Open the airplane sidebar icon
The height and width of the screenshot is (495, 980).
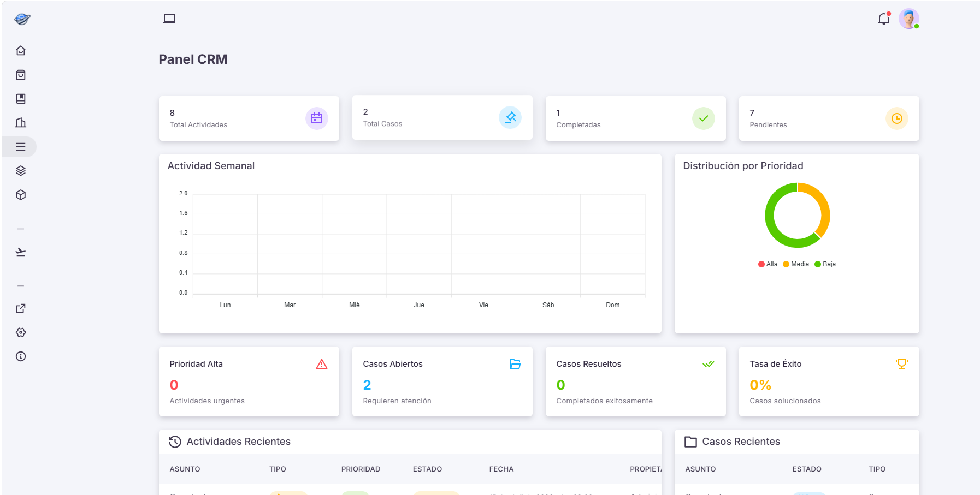21,252
